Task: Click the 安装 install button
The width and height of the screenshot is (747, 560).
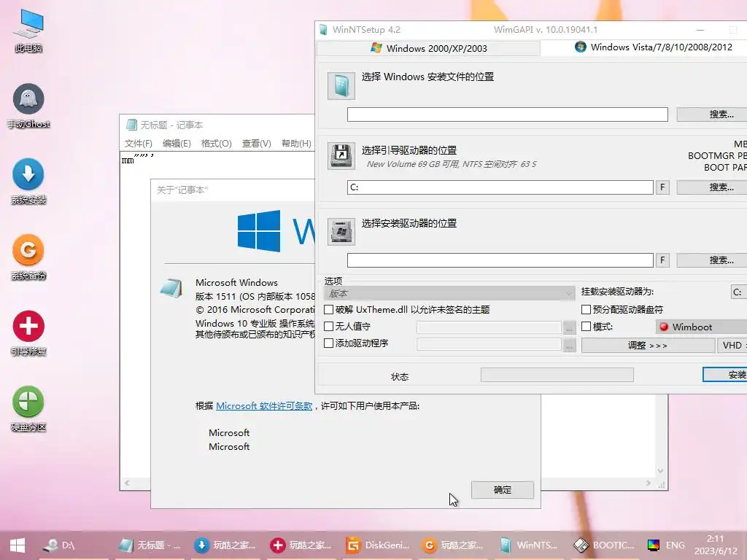Action: pos(725,375)
